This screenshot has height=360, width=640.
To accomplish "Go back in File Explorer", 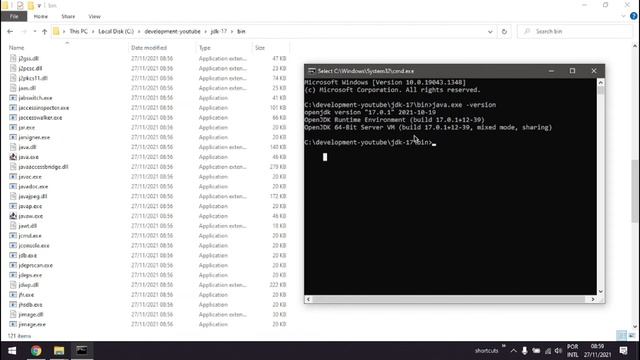I will tap(10, 31).
